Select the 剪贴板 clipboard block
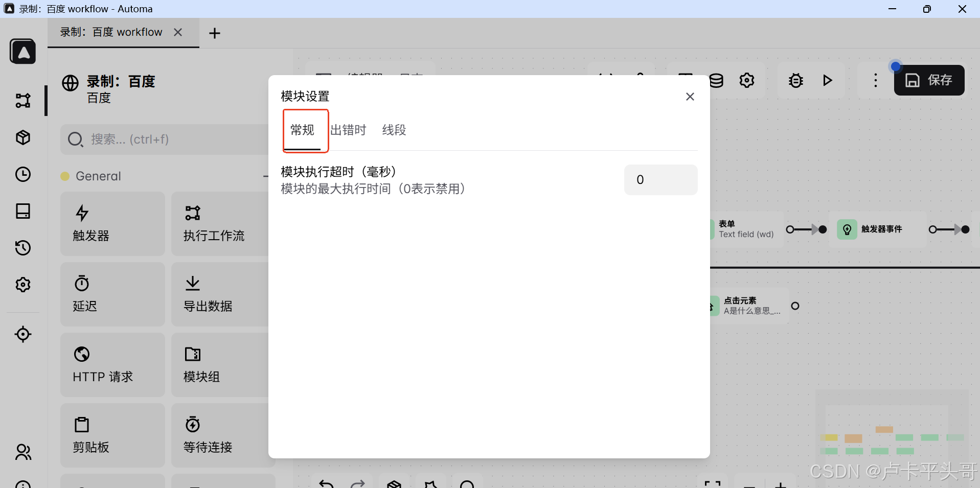 tap(112, 435)
